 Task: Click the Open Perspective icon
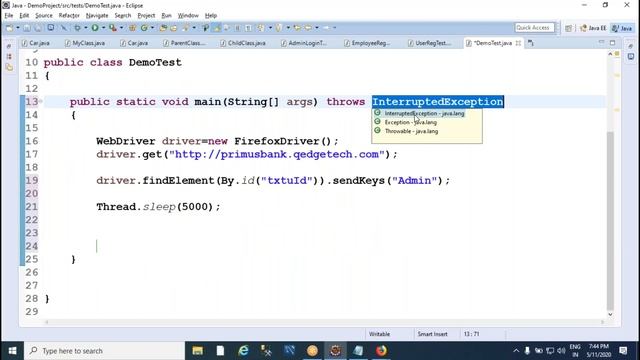point(568,28)
